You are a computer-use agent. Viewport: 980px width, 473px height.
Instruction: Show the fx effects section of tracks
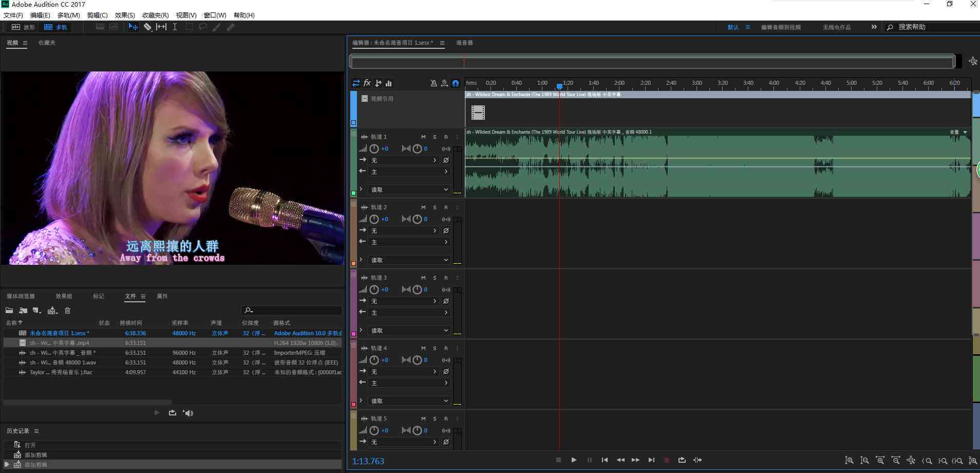[367, 83]
